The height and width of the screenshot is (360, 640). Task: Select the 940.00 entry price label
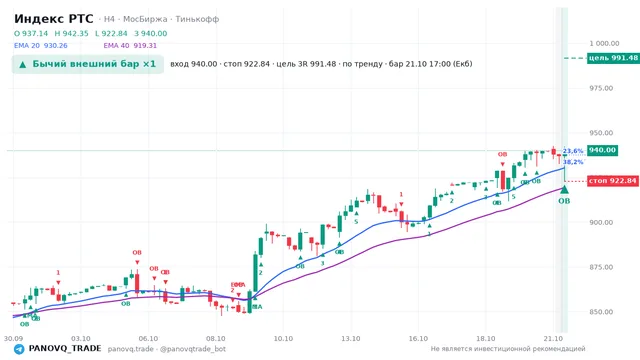point(602,150)
